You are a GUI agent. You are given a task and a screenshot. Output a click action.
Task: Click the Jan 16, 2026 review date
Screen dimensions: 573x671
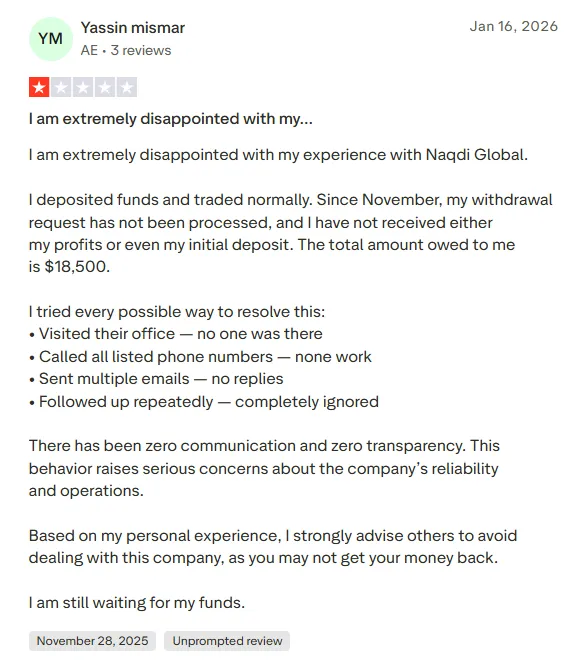pos(514,26)
